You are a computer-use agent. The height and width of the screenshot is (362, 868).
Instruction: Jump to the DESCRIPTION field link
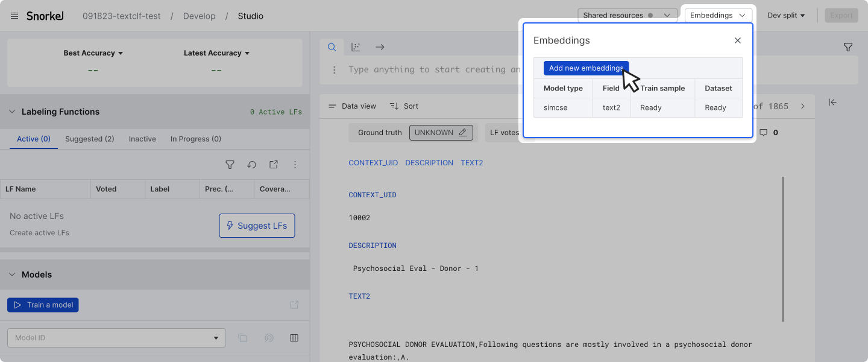[429, 163]
